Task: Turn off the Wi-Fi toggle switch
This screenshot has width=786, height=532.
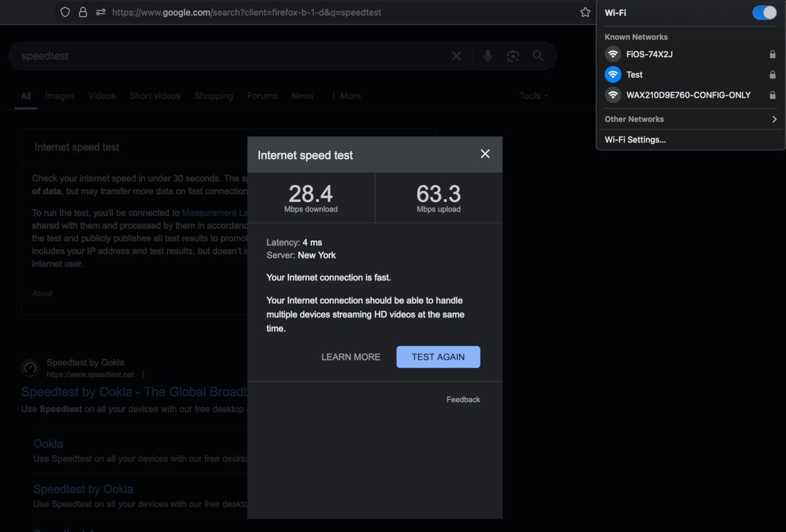Action: point(764,13)
